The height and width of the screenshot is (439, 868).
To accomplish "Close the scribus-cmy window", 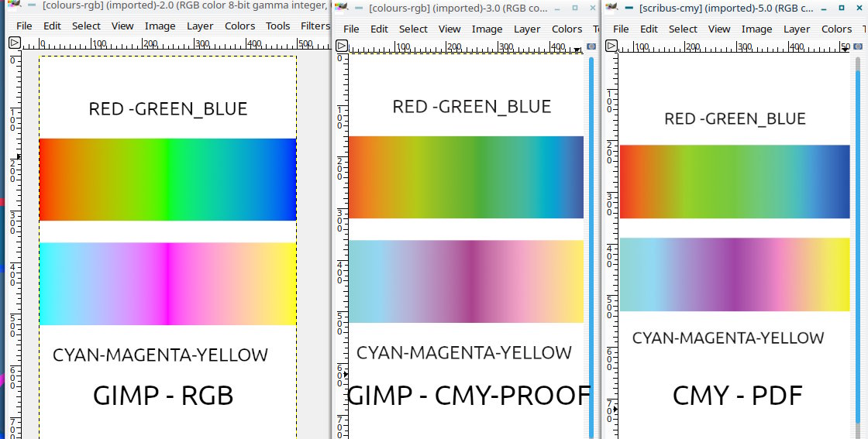I will tap(859, 9).
